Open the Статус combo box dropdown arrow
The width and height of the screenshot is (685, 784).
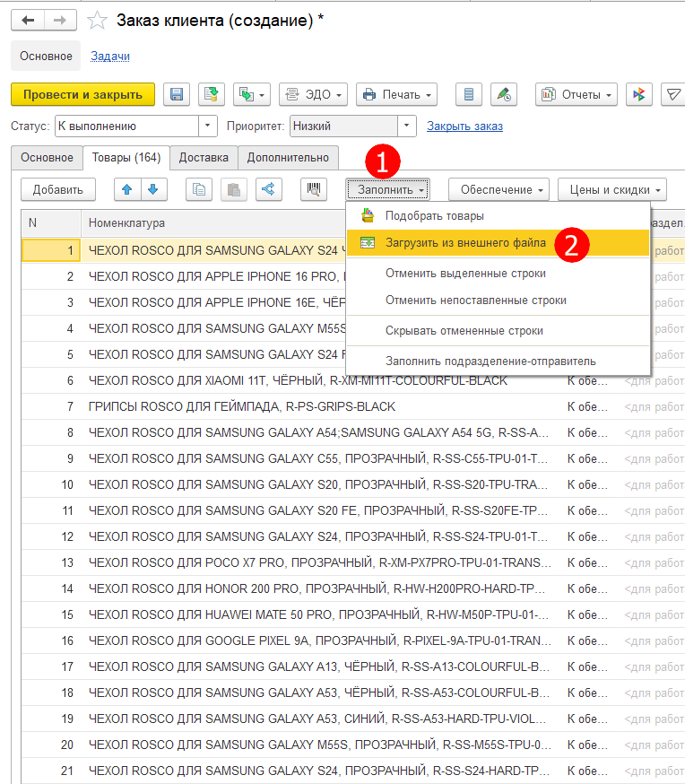click(207, 126)
